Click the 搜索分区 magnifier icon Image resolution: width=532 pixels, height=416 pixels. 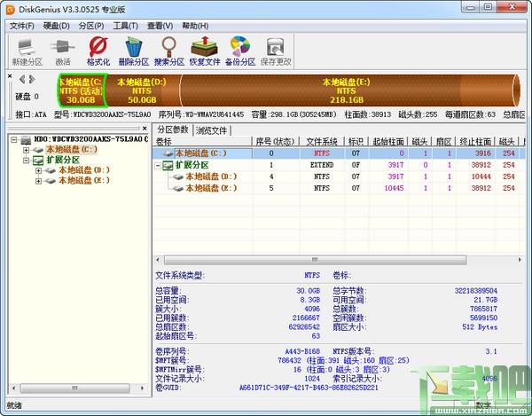click(x=169, y=51)
